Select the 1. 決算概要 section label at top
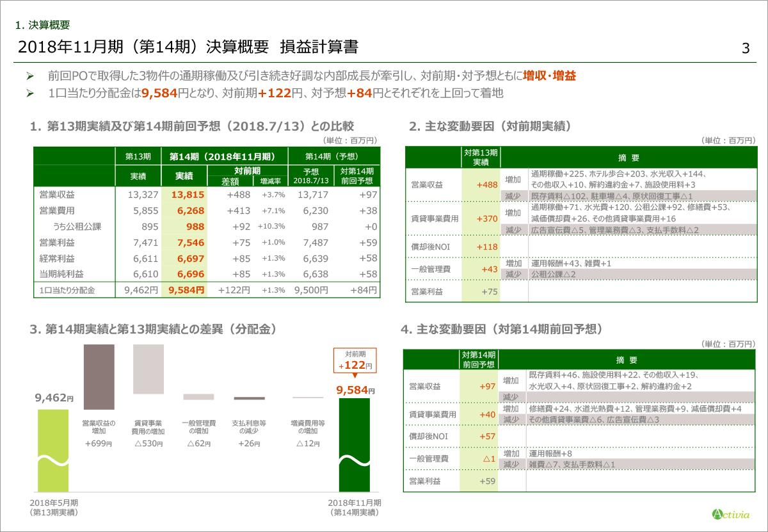The height and width of the screenshot is (532, 768). point(42,26)
